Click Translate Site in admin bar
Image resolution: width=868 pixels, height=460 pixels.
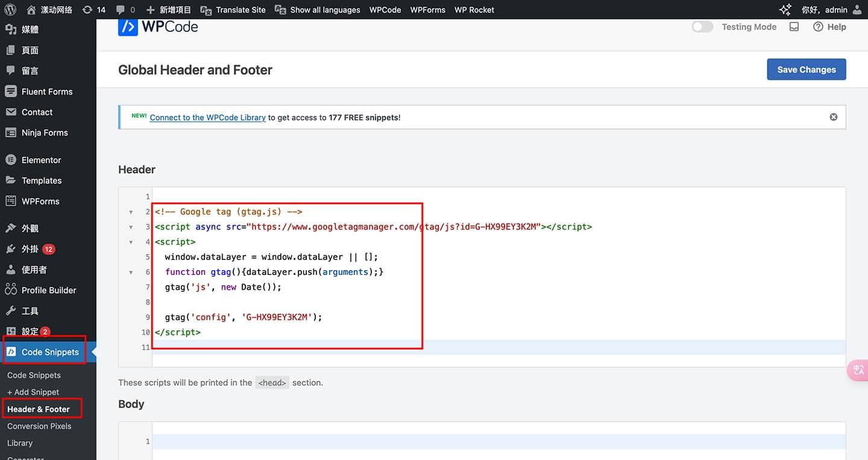[233, 10]
